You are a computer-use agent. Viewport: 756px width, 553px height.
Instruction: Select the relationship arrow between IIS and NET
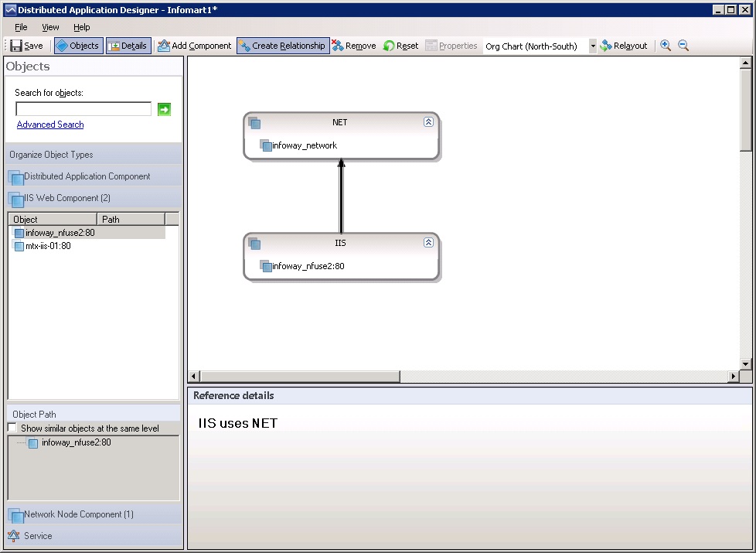click(342, 197)
